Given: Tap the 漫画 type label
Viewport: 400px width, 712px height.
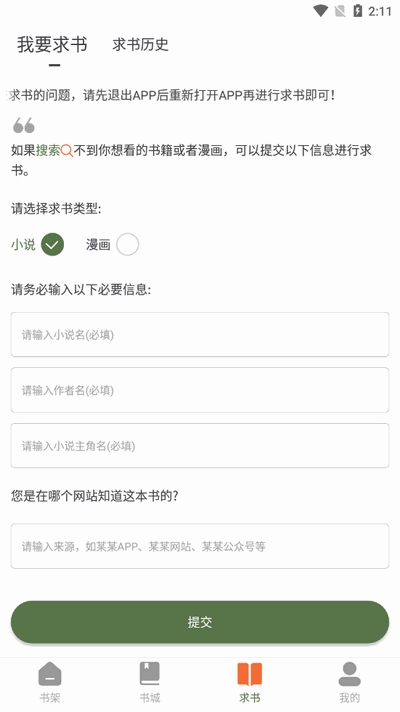Looking at the screenshot, I should pyautogui.click(x=98, y=245).
